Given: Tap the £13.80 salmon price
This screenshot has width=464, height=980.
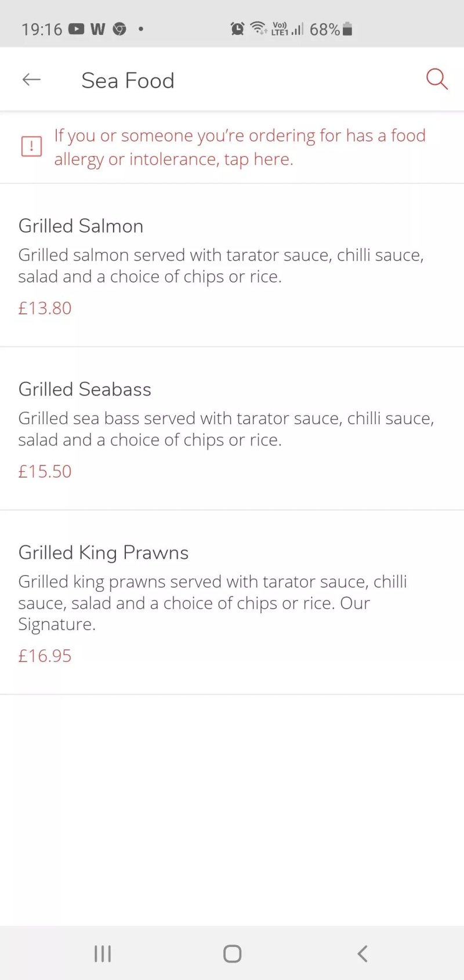Looking at the screenshot, I should [45, 308].
